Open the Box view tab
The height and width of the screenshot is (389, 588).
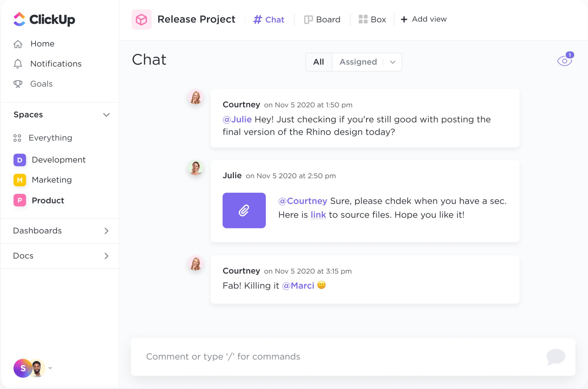(x=372, y=19)
